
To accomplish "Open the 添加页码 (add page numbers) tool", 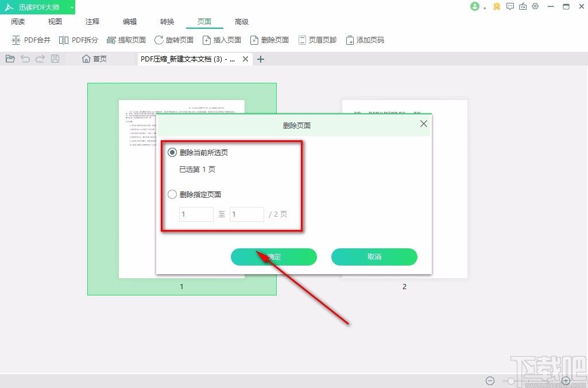I will click(x=365, y=40).
